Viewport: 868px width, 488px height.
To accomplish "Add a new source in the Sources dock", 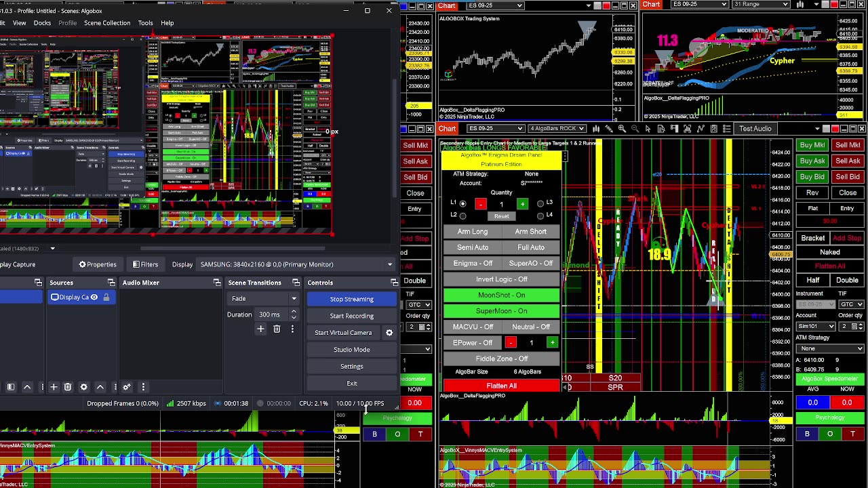I will coord(54,387).
